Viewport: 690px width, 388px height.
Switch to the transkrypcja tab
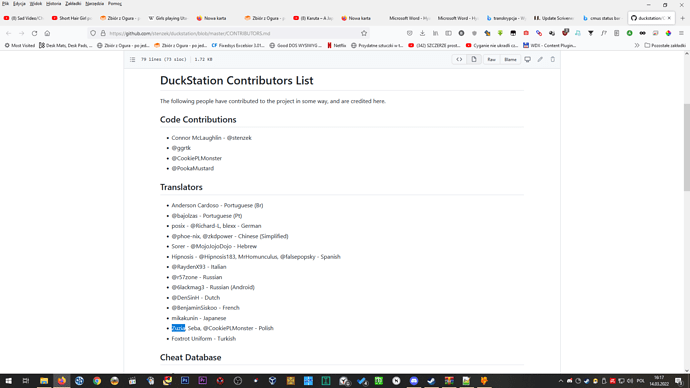[506, 18]
